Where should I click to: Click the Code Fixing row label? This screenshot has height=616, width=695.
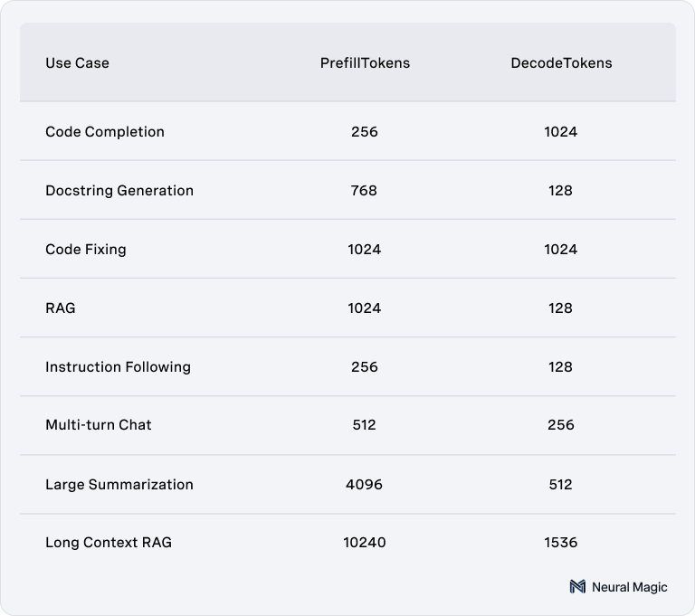point(86,250)
